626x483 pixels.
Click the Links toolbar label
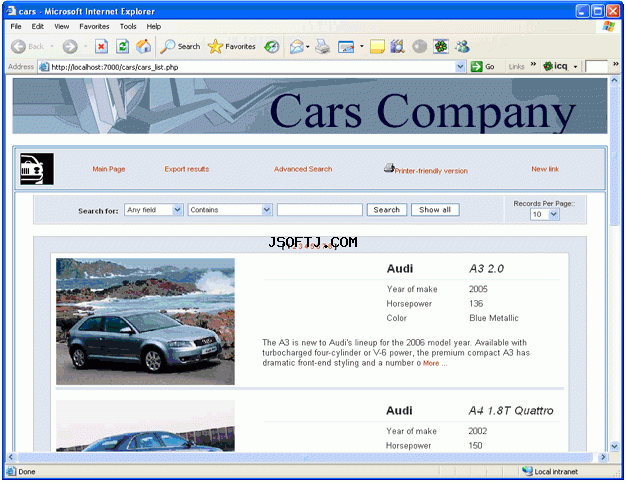tap(517, 67)
